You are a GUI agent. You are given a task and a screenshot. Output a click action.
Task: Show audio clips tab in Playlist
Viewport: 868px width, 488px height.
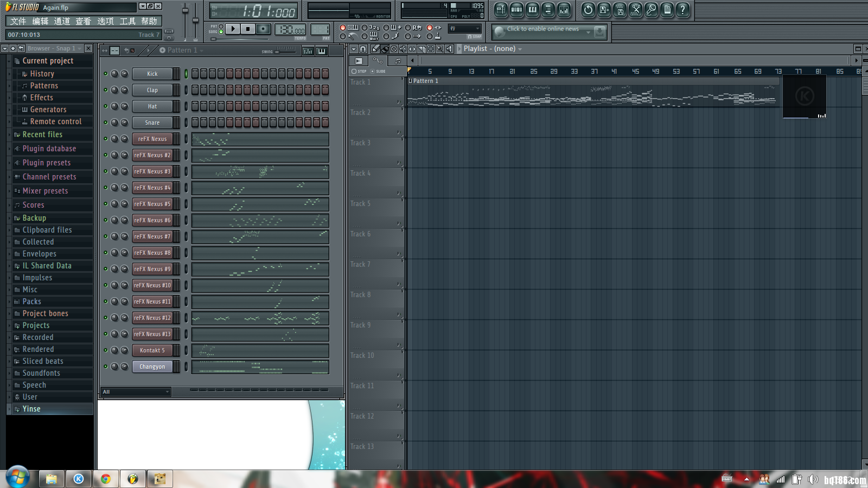(359, 61)
